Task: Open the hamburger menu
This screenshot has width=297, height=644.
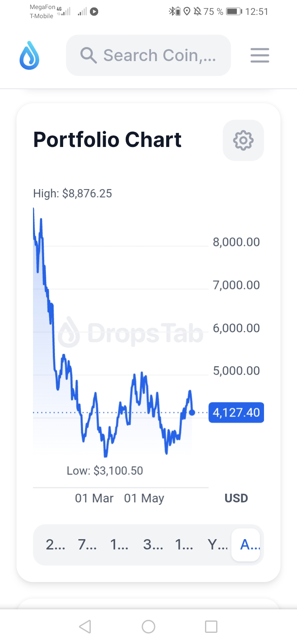Action: pyautogui.click(x=259, y=55)
